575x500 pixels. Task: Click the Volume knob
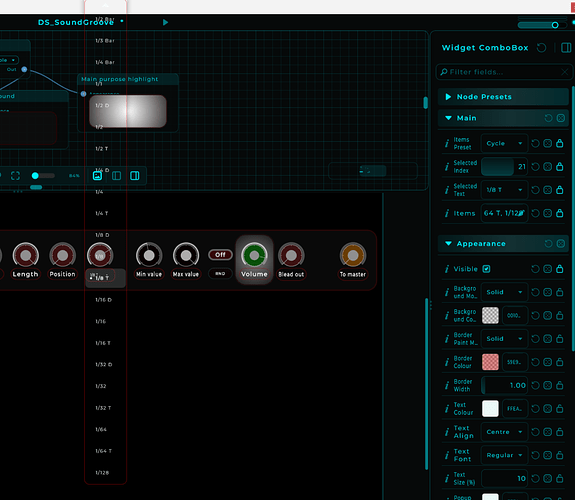tap(254, 255)
